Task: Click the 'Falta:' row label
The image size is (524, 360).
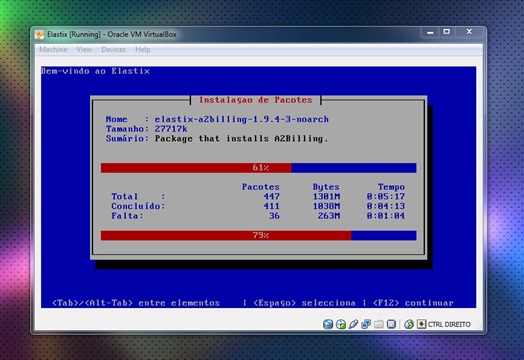Action: coord(127,216)
